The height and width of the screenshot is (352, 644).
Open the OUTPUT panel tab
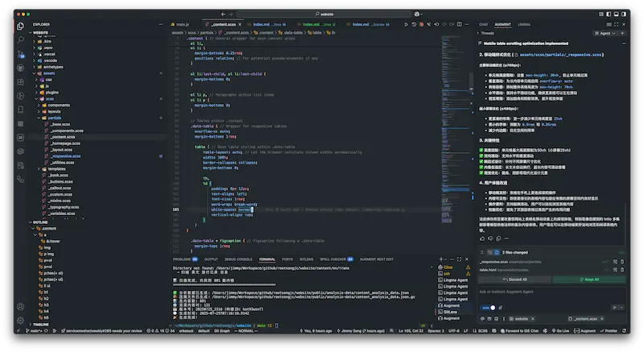click(x=211, y=259)
